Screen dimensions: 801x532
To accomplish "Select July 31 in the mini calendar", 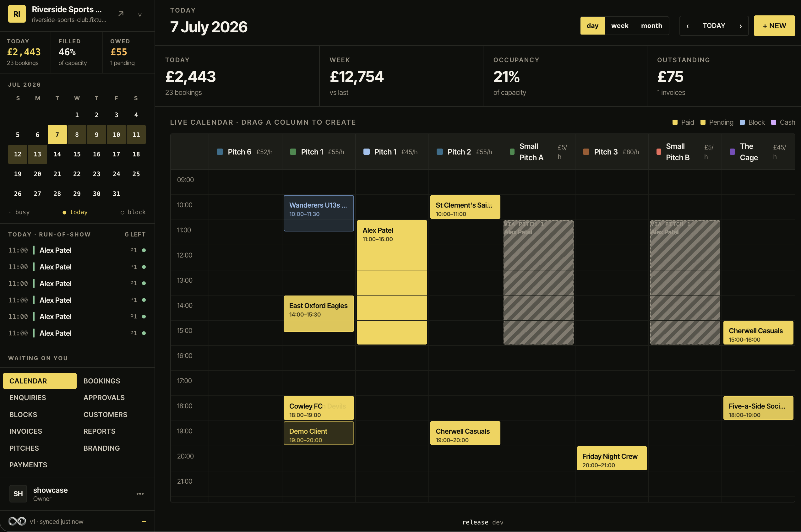I will point(116,193).
